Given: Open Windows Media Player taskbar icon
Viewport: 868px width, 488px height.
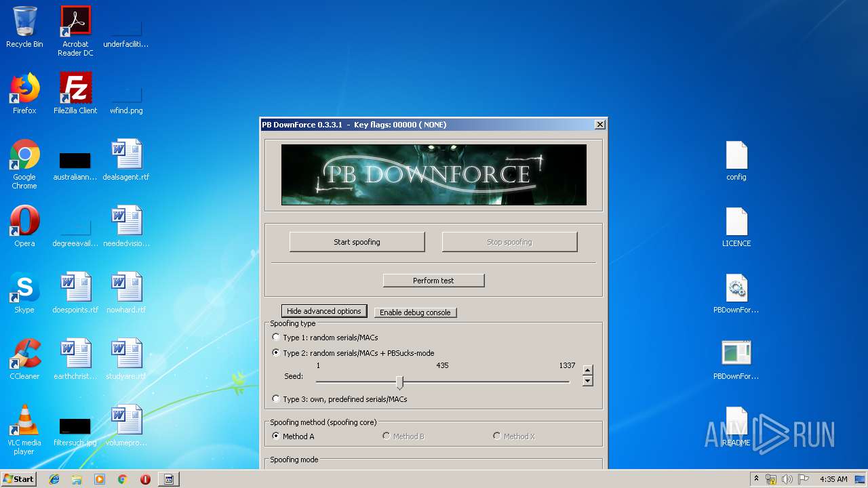Looking at the screenshot, I should tap(100, 479).
